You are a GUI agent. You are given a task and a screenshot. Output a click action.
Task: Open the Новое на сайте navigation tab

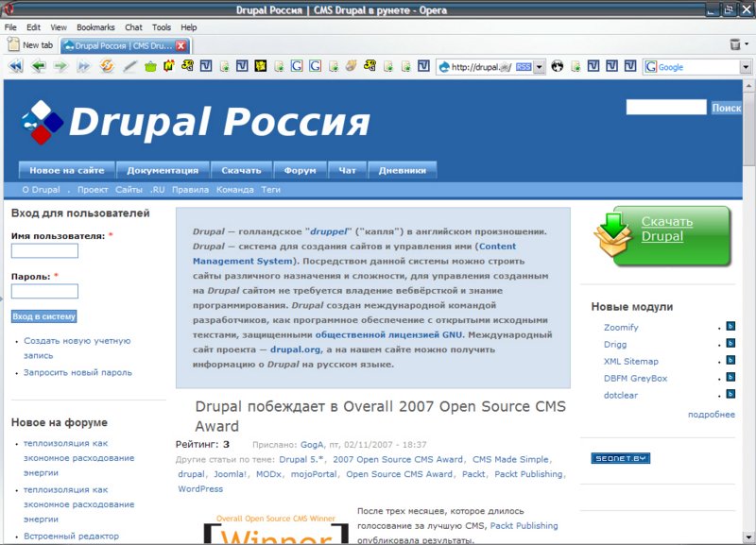(67, 170)
